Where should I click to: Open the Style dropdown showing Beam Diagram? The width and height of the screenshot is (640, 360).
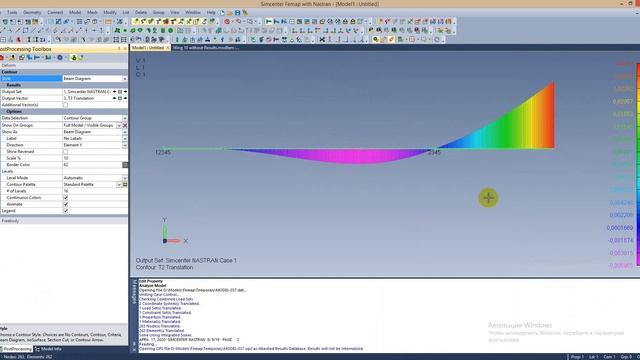(125, 78)
